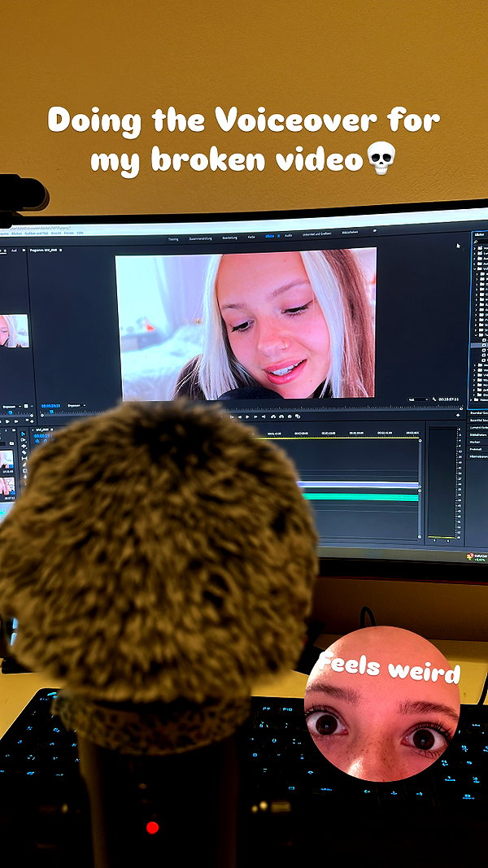Open the Fenster menu
This screenshot has width=488, height=868.
click(x=69, y=233)
